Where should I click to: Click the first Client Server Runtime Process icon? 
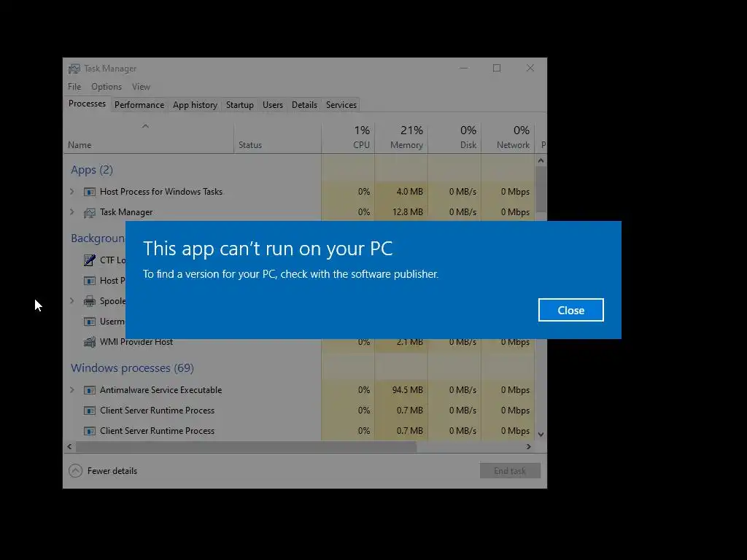(90, 411)
